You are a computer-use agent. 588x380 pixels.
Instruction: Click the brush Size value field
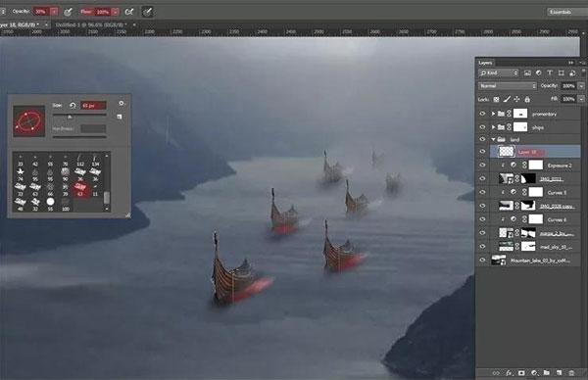[x=93, y=106]
